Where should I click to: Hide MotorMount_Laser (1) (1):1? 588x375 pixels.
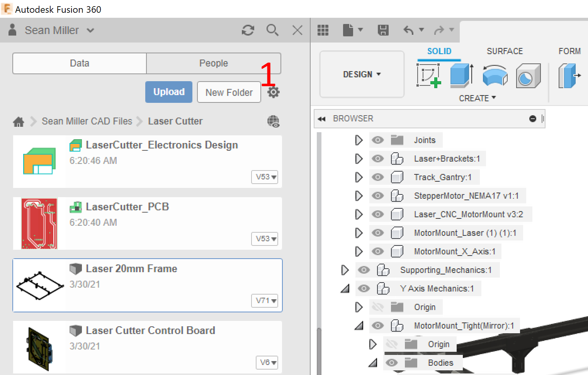coord(378,233)
